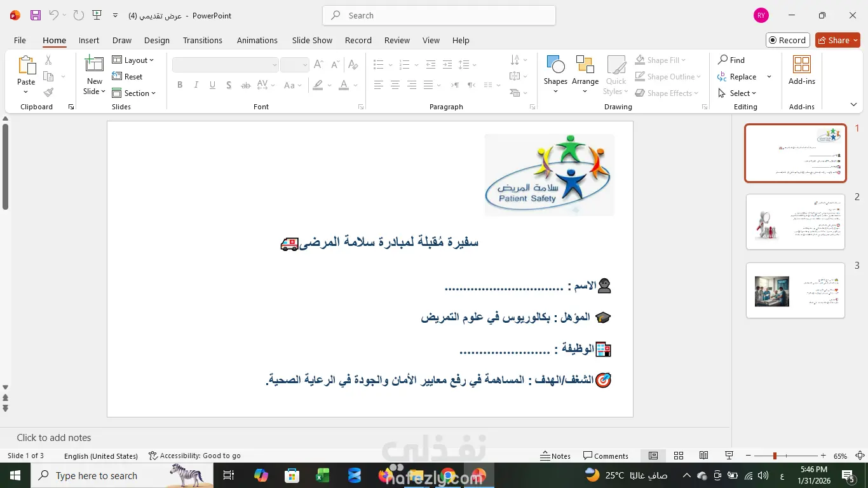This screenshot has width=868, height=488.
Task: Open the font size combo box
Action: pyautogui.click(x=295, y=65)
